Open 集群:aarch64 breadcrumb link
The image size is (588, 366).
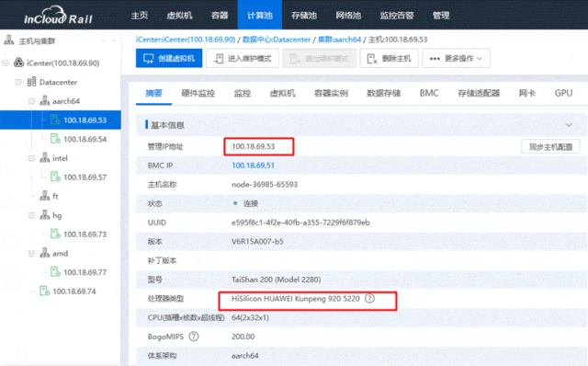click(x=339, y=40)
